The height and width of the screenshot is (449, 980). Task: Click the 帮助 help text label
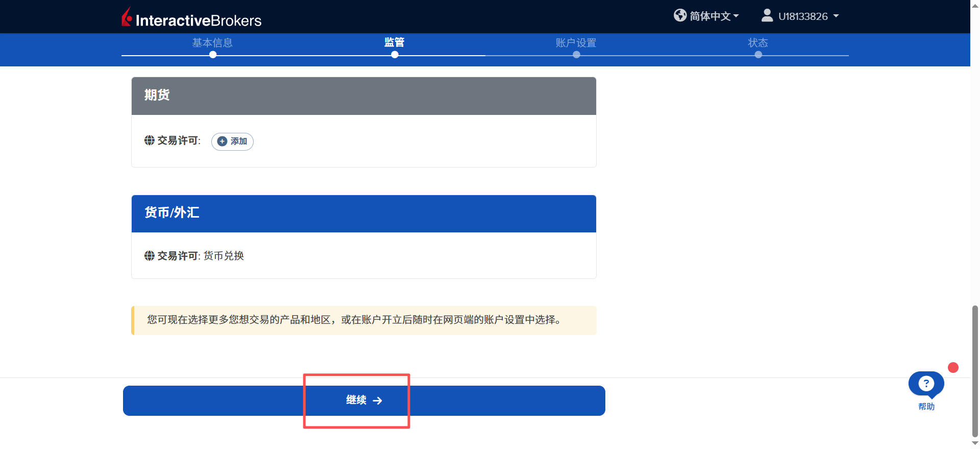(926, 407)
